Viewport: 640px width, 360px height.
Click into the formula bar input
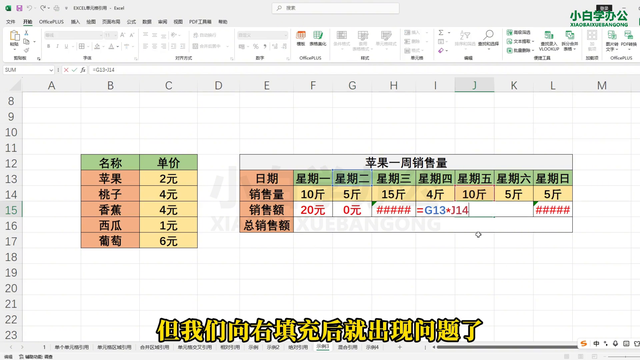[363, 70]
